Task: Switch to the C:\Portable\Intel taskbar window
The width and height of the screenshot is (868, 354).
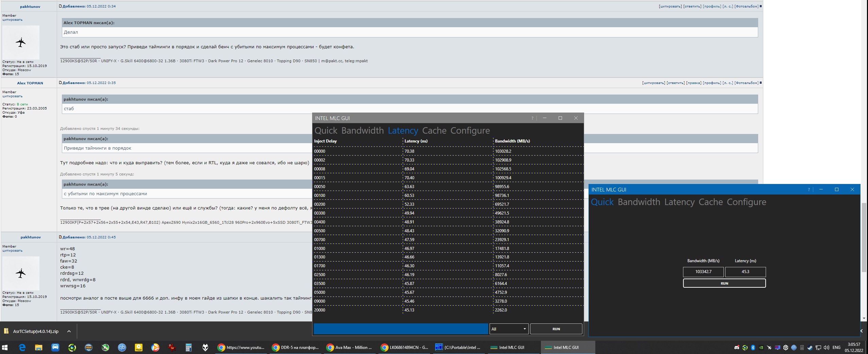Action: click(x=459, y=347)
